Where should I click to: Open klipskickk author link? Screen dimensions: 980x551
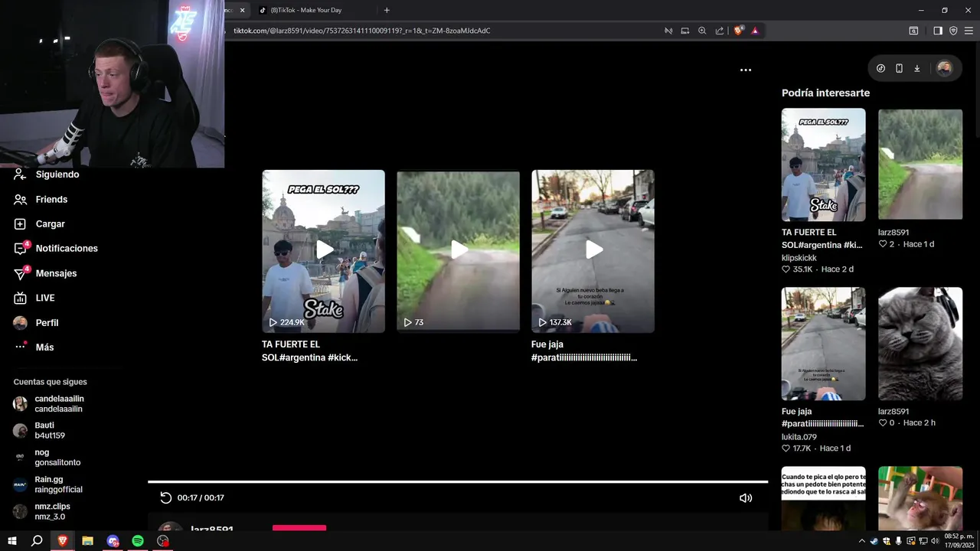[x=799, y=258]
